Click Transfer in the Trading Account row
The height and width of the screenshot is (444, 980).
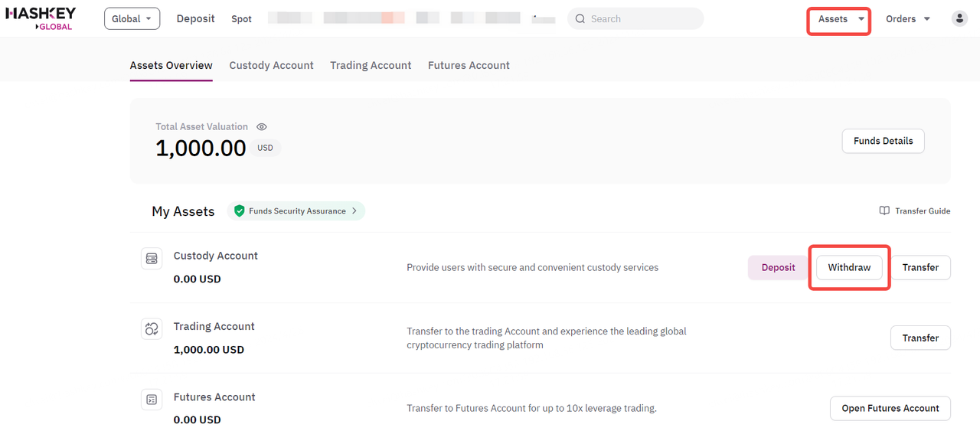click(x=920, y=338)
